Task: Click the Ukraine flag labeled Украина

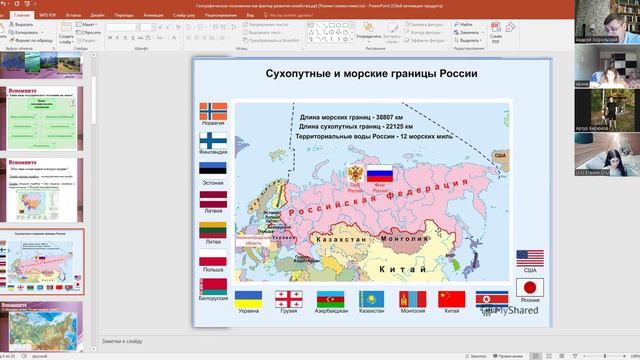Action: click(248, 299)
